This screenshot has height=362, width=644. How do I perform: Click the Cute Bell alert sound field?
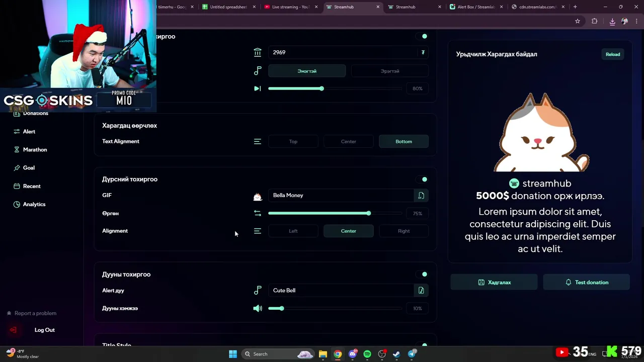coord(341,290)
